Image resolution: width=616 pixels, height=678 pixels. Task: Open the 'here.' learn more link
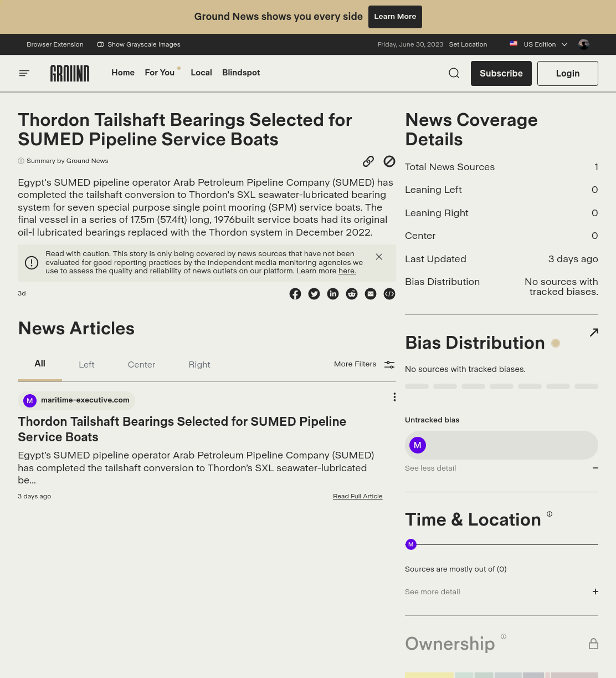pos(347,271)
